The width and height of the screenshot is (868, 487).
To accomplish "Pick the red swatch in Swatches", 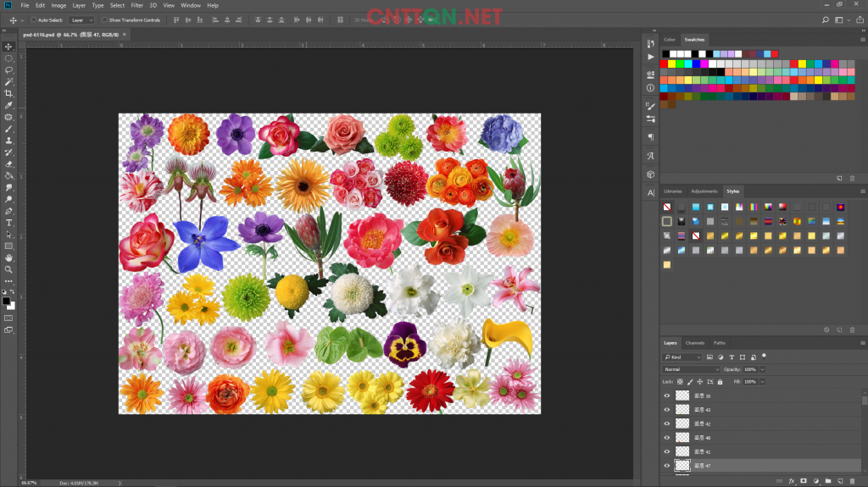I will (x=664, y=64).
